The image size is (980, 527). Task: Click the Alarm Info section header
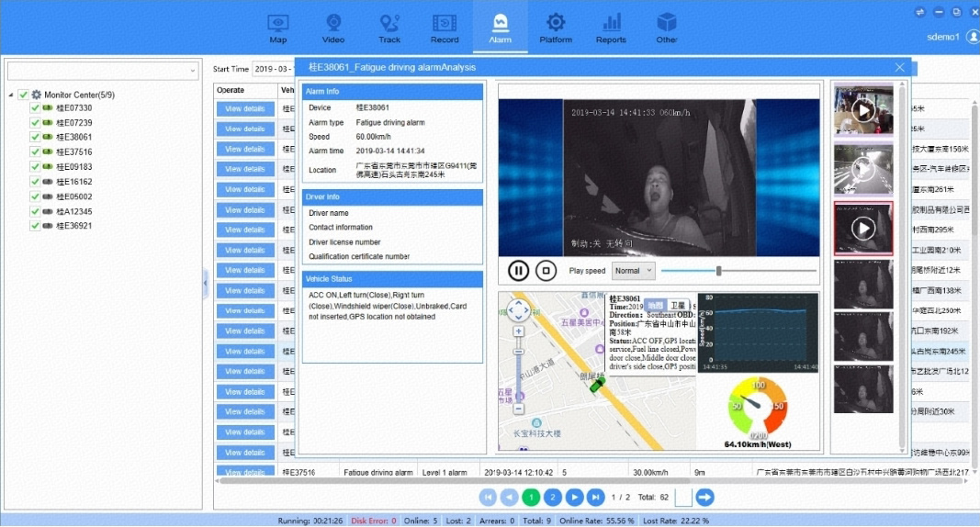tap(392, 91)
